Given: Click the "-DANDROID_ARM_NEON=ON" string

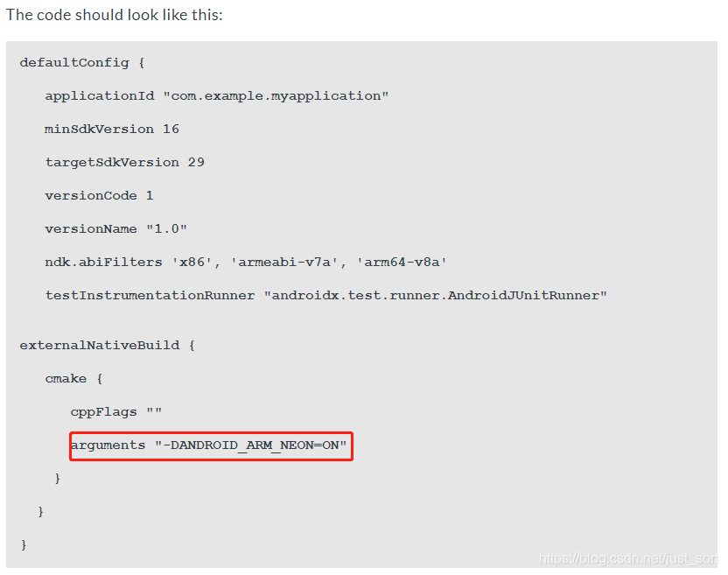Looking at the screenshot, I should click(x=251, y=445).
